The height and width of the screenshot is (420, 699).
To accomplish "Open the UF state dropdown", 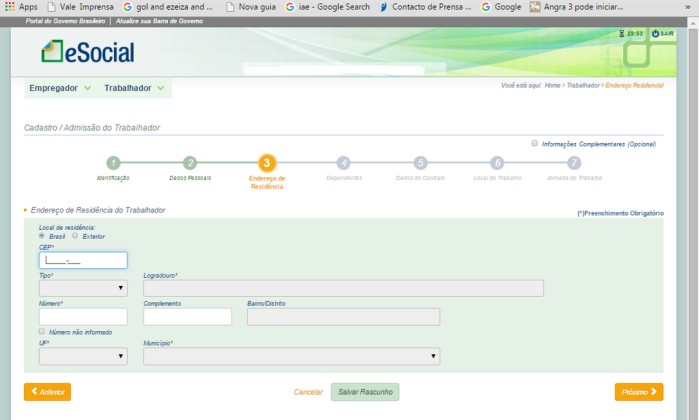I will point(83,356).
